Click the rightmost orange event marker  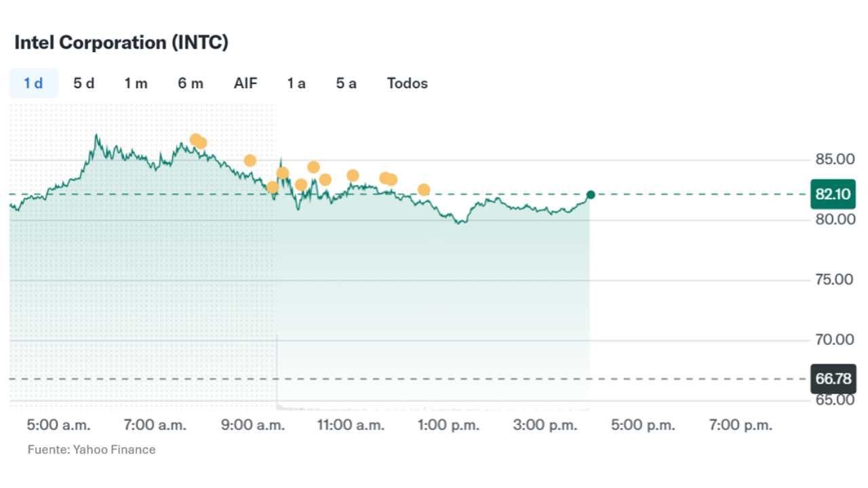[424, 190]
